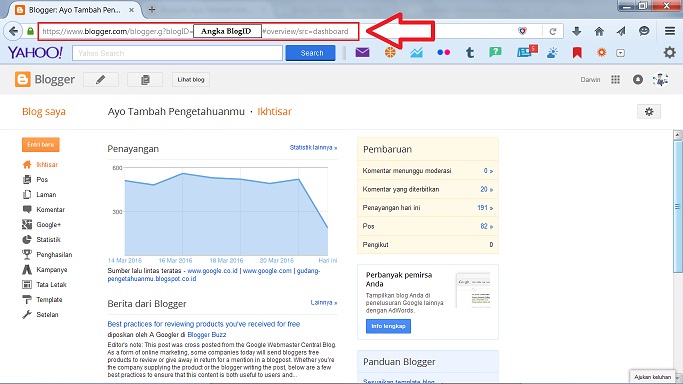Reload the page with the refresh icon
Viewport: 683px width, 384px height.
pyautogui.click(x=553, y=31)
